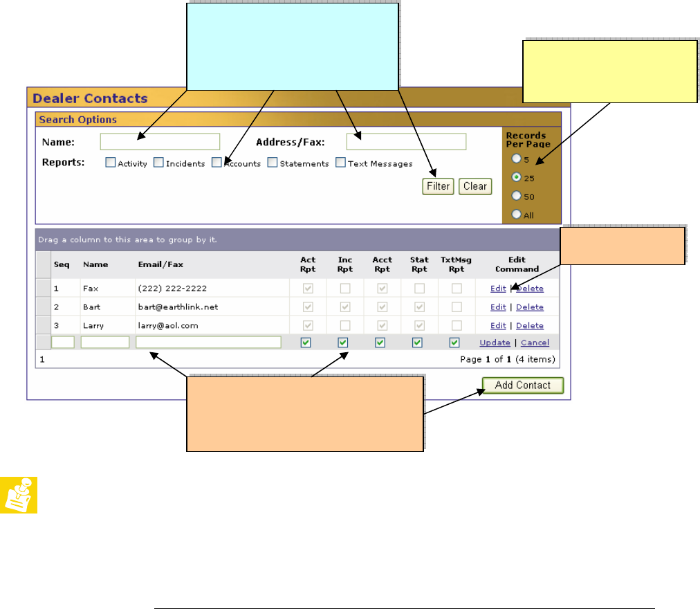
Task: Select All records per page
Action: [517, 215]
